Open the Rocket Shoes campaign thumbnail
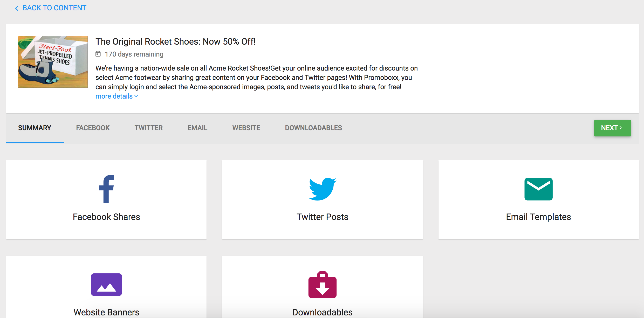This screenshot has width=644, height=318. (x=53, y=62)
